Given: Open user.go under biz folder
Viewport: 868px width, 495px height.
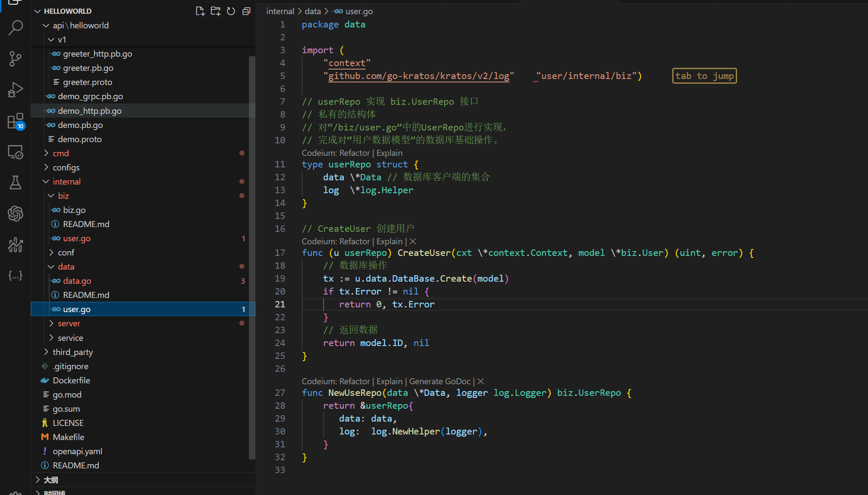Looking at the screenshot, I should pyautogui.click(x=143, y=238).
